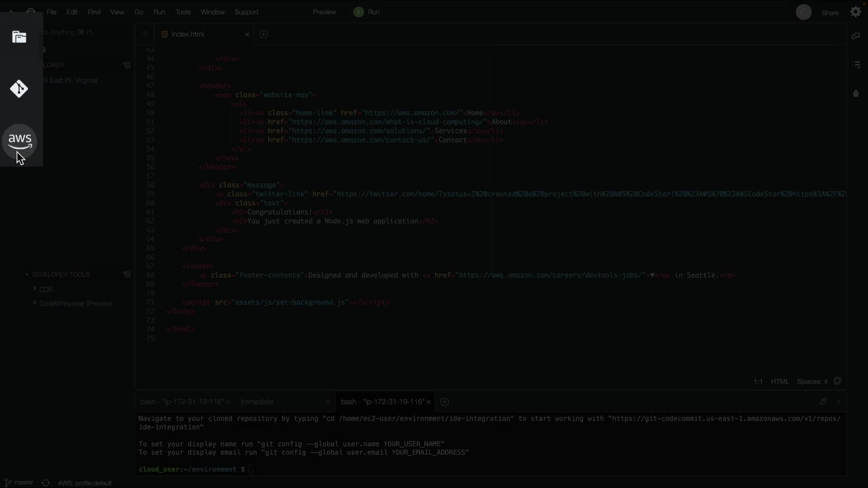Open editor settings gear near Spaces: 4
Viewport: 868px width, 488px height.
(x=838, y=381)
